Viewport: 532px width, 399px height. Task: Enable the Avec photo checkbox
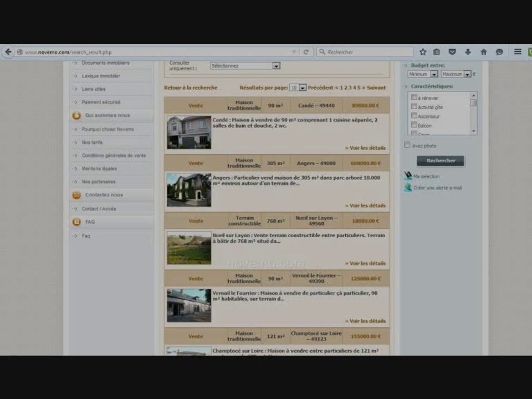tap(407, 145)
